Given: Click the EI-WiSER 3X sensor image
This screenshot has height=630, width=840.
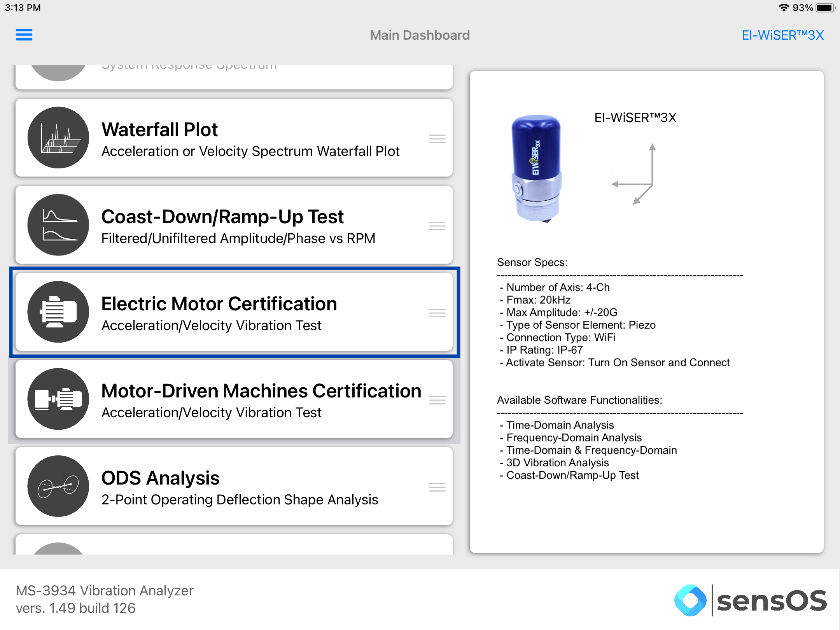Looking at the screenshot, I should [x=537, y=169].
